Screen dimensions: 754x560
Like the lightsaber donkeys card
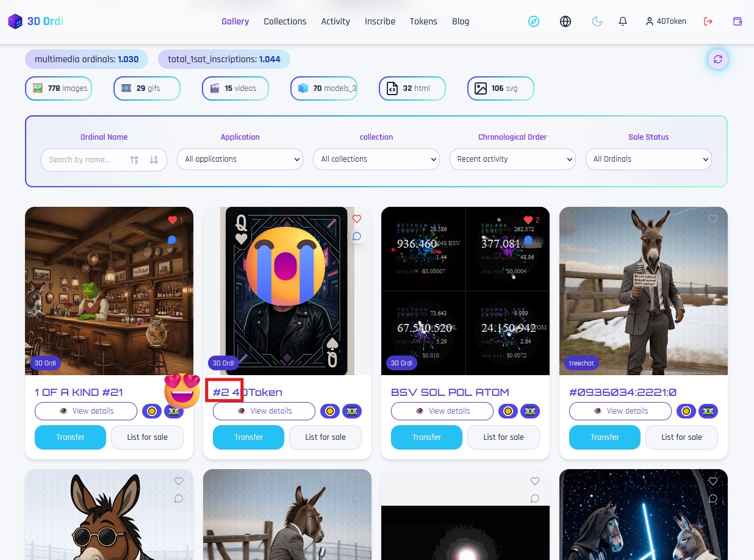tap(713, 481)
